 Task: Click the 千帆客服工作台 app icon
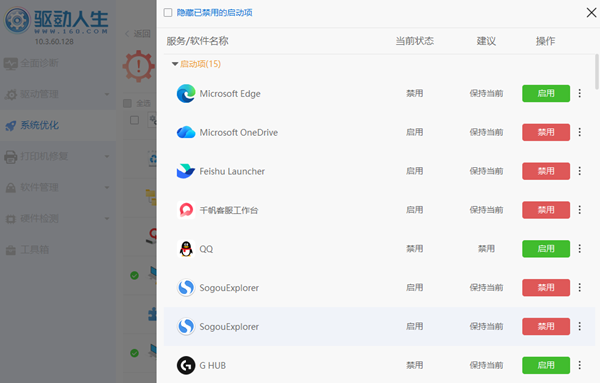pos(186,210)
